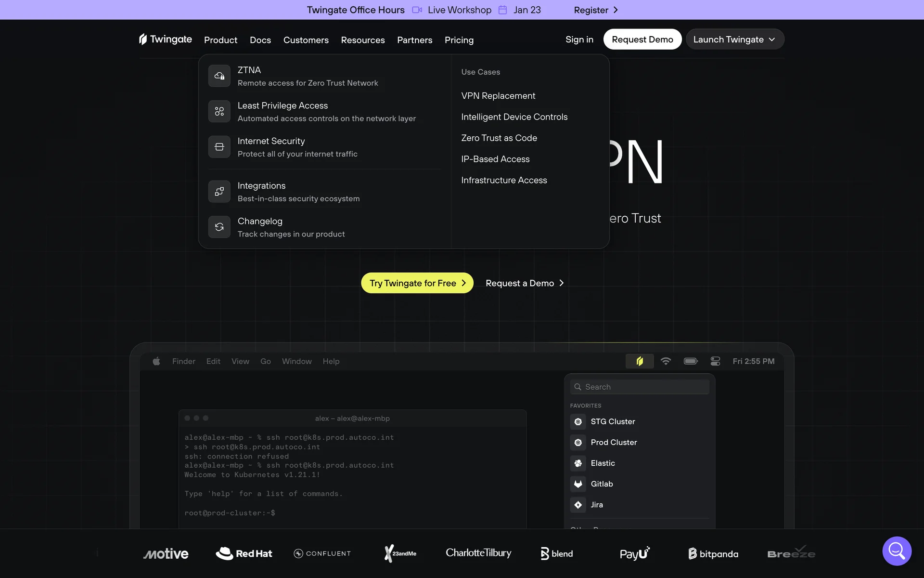924x578 pixels.
Task: Click Try Twingate for Free button
Action: point(417,283)
